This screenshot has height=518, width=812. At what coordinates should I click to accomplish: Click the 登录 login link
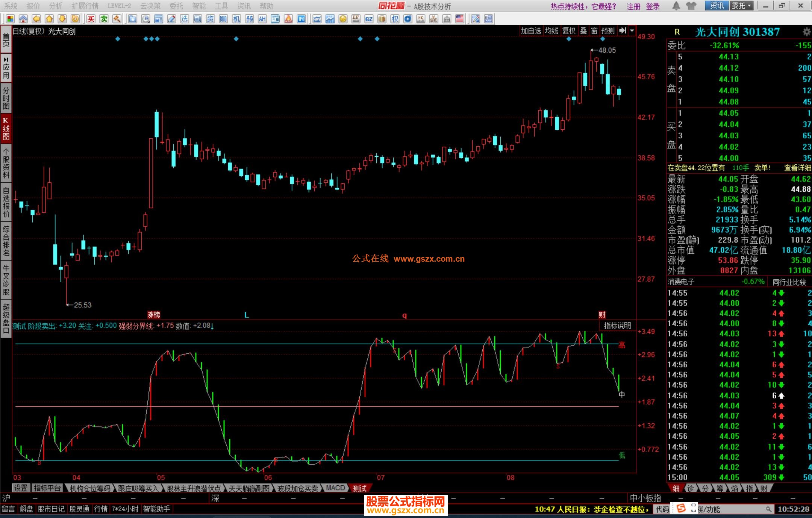point(653,6)
